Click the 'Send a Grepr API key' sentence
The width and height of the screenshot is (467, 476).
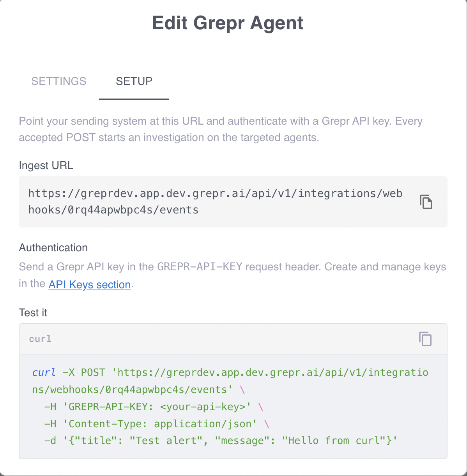[232, 275]
